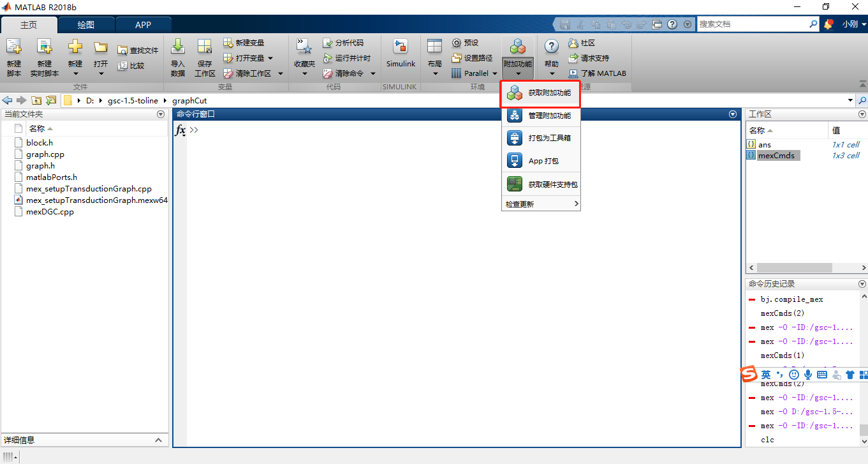Click the fx function browser icon

tap(180, 130)
